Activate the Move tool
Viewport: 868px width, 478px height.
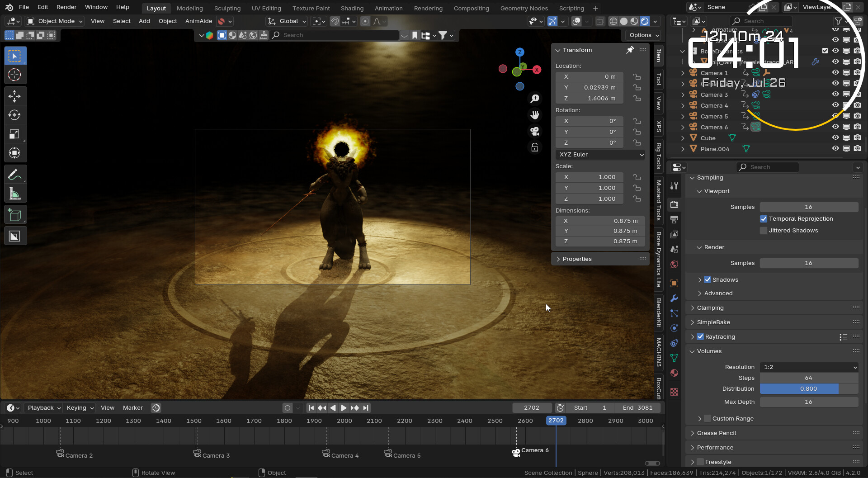[15, 96]
